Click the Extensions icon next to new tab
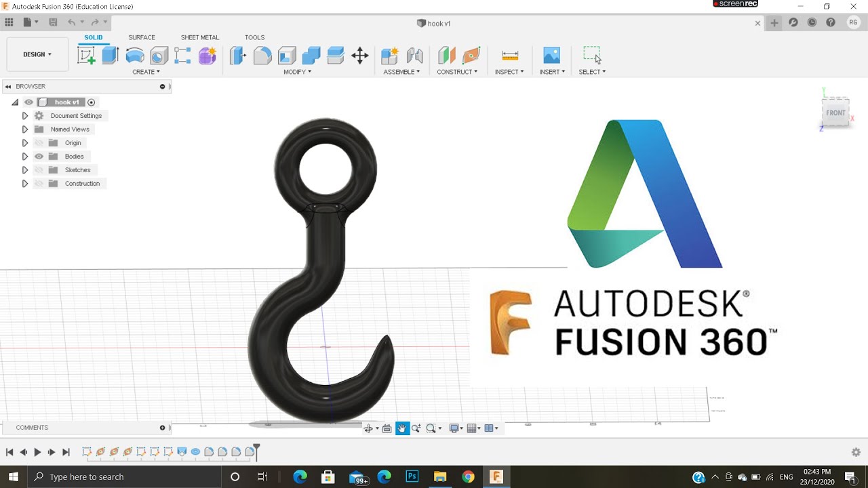Image resolution: width=868 pixels, height=488 pixels. [793, 22]
